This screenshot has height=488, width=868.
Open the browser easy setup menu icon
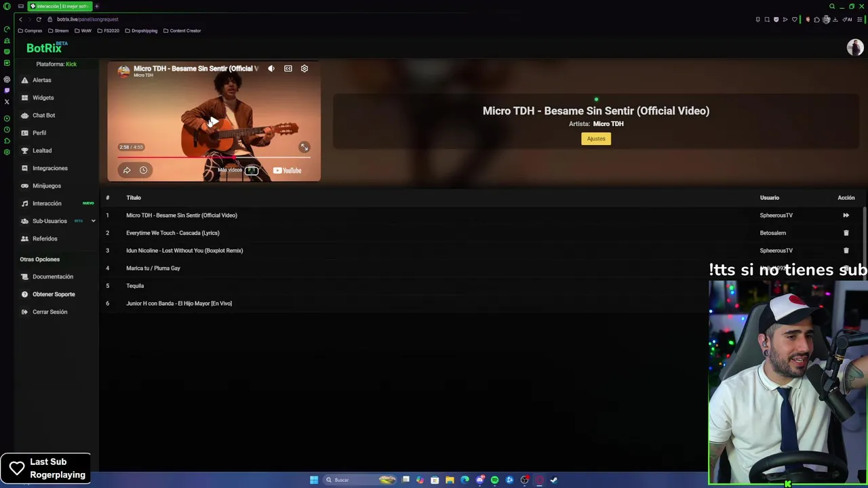click(860, 20)
